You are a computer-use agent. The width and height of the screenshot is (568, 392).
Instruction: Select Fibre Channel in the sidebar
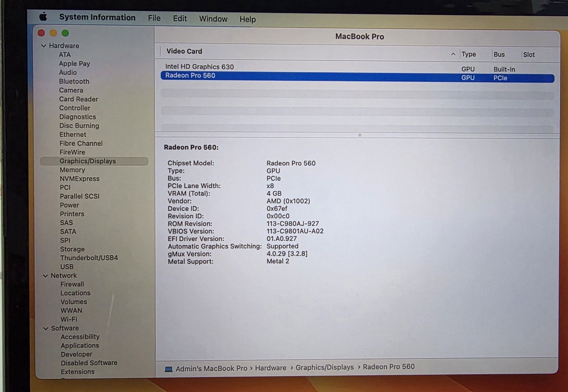(x=81, y=143)
